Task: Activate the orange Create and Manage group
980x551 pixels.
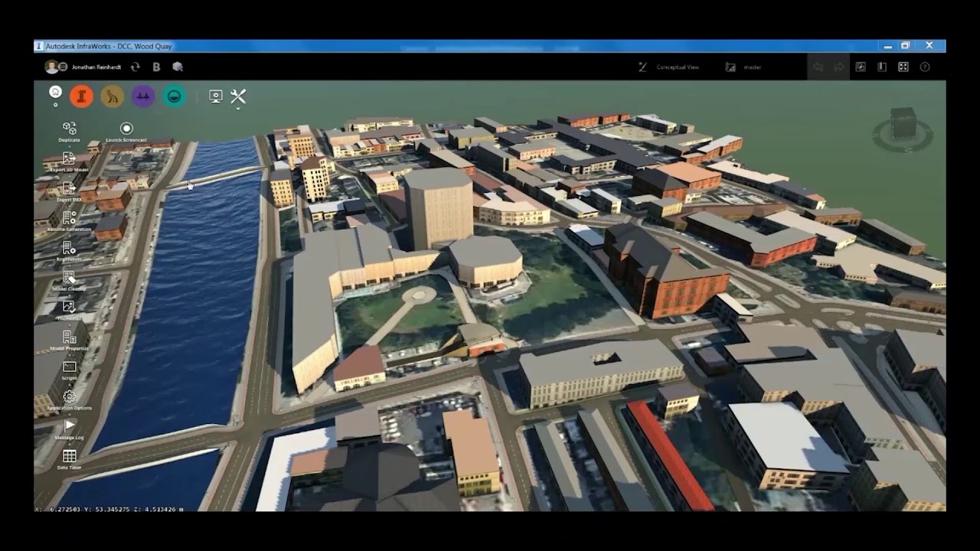Action: (x=82, y=96)
